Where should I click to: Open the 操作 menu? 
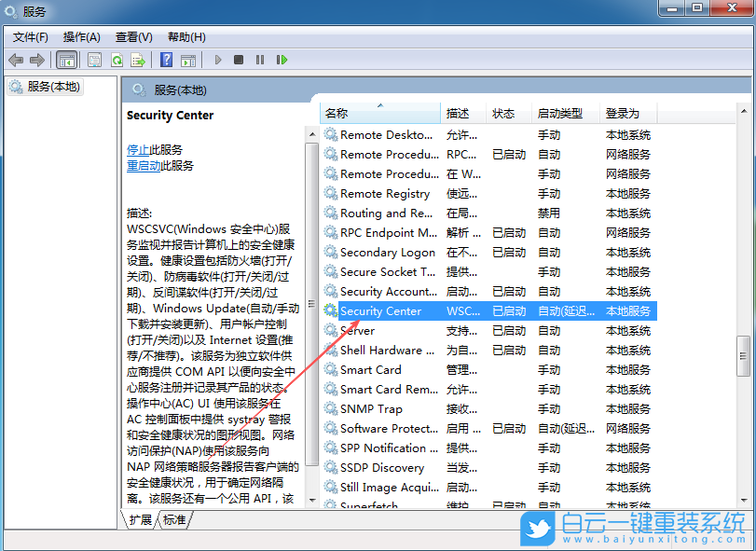click(82, 37)
